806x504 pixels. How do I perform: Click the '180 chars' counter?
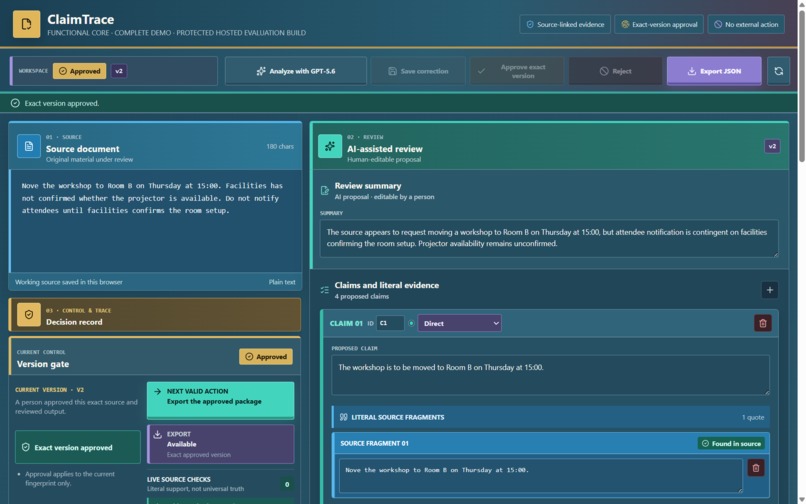[280, 147]
